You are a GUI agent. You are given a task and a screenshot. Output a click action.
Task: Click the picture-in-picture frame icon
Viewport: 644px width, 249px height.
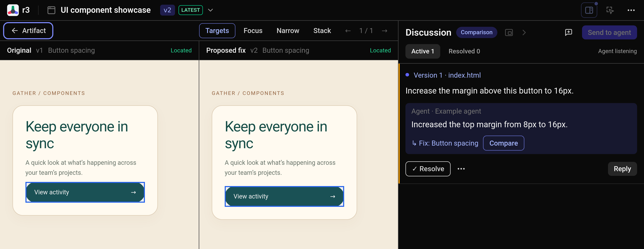click(509, 33)
